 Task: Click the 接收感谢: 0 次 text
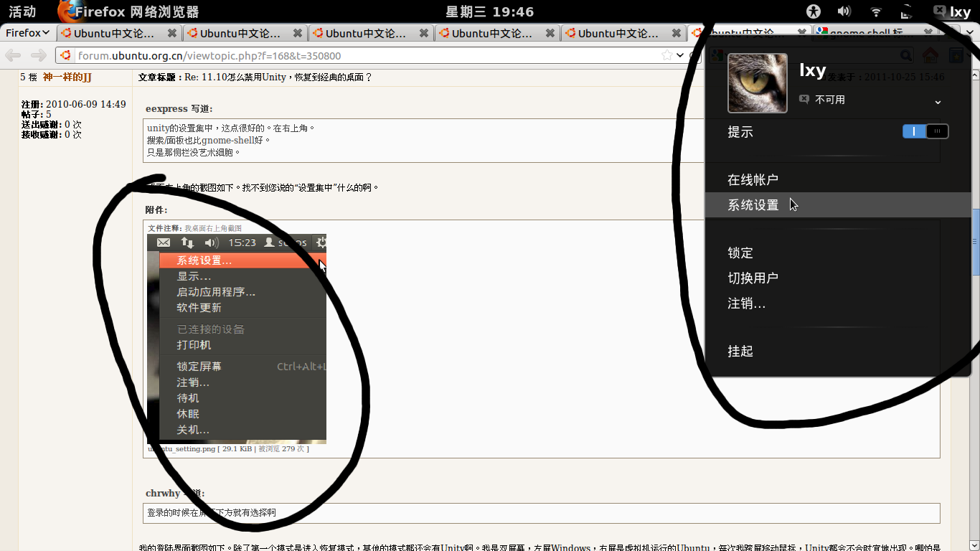coord(52,134)
